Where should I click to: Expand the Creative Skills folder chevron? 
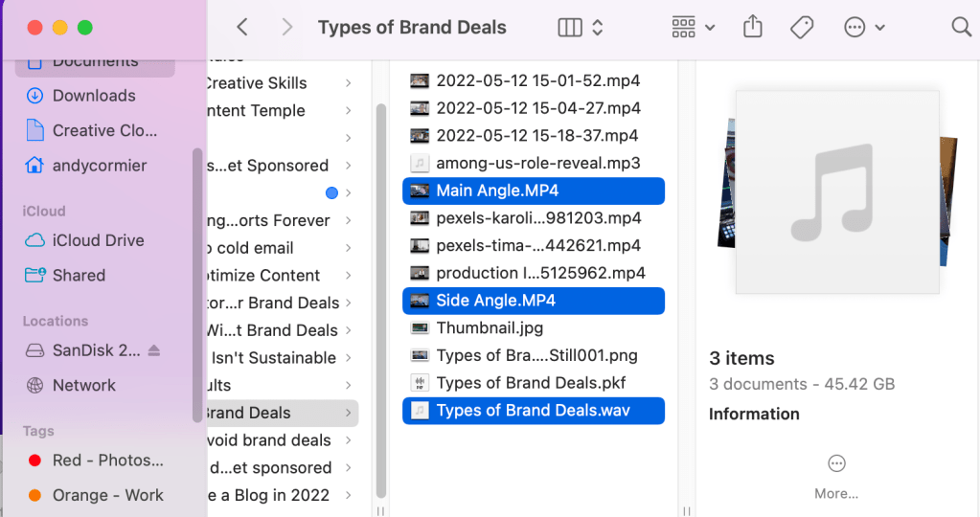pos(348,83)
